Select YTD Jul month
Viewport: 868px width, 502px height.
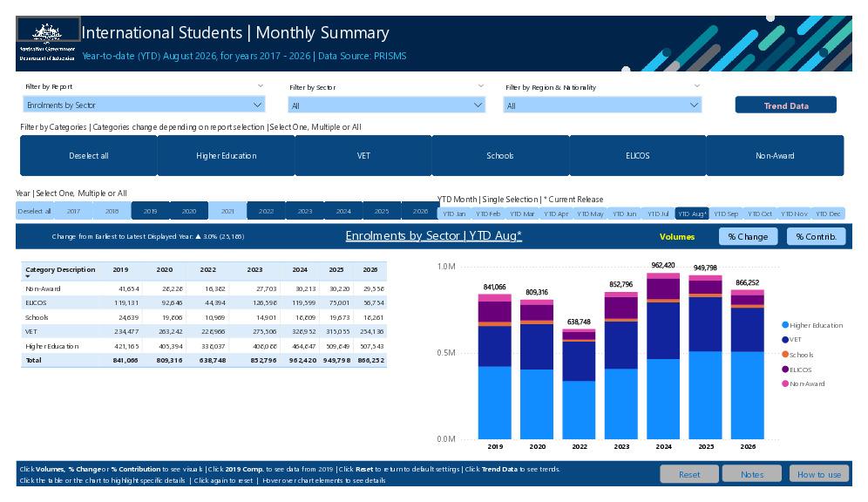[x=658, y=214]
